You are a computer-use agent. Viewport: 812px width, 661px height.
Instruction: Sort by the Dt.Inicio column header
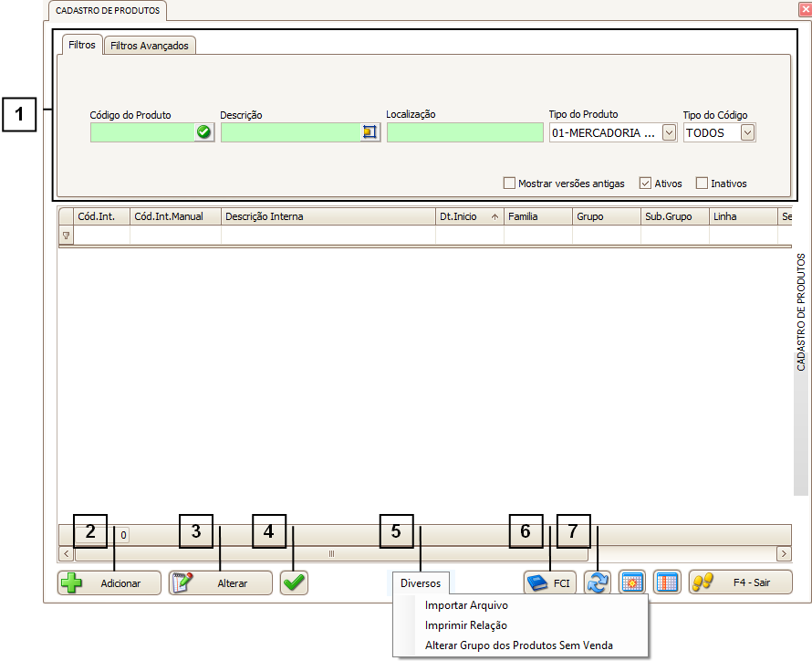469,216
